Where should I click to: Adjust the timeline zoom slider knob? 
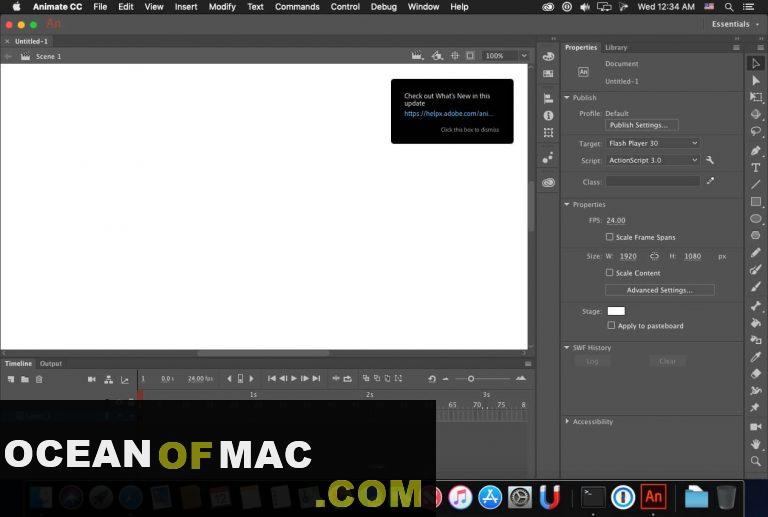tap(471, 378)
